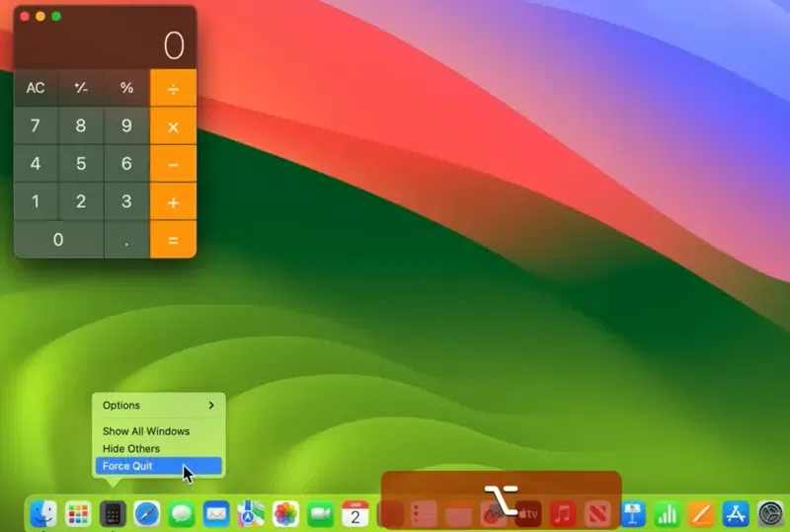Tap the 7 key on Calculator
This screenshot has height=532, width=790.
pyautogui.click(x=36, y=126)
